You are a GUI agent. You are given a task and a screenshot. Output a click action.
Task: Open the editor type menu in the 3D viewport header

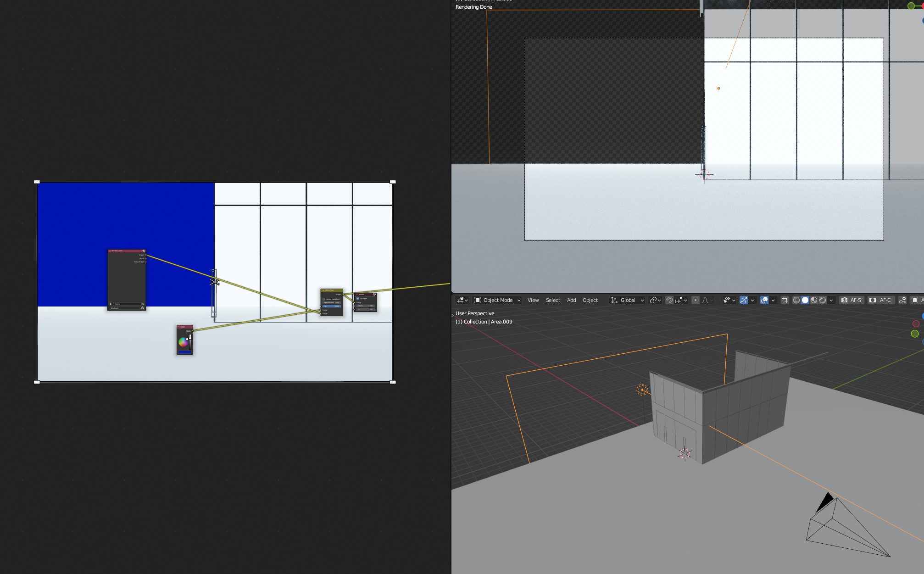tap(462, 300)
